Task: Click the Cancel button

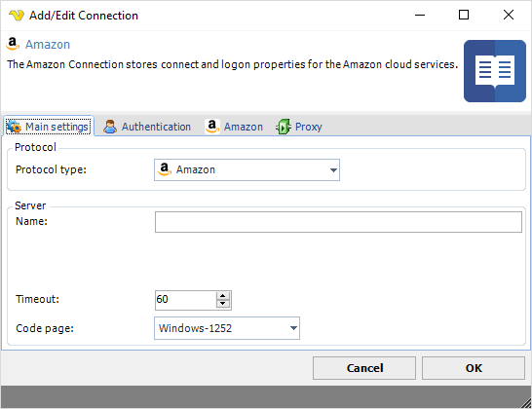Action: click(364, 368)
